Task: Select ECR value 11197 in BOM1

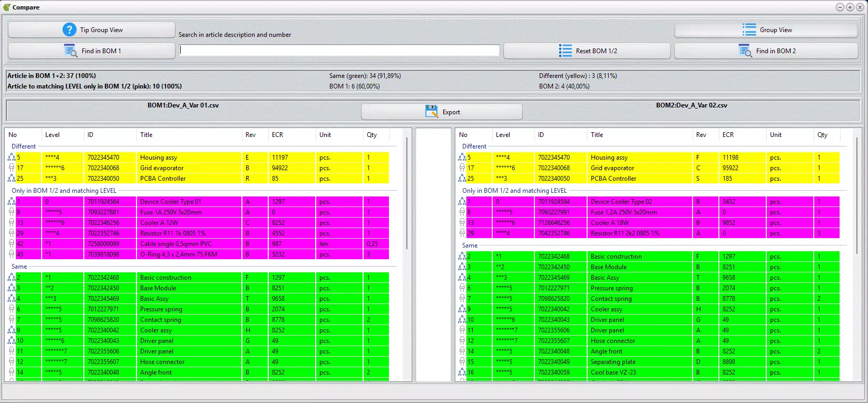Action: coord(280,157)
